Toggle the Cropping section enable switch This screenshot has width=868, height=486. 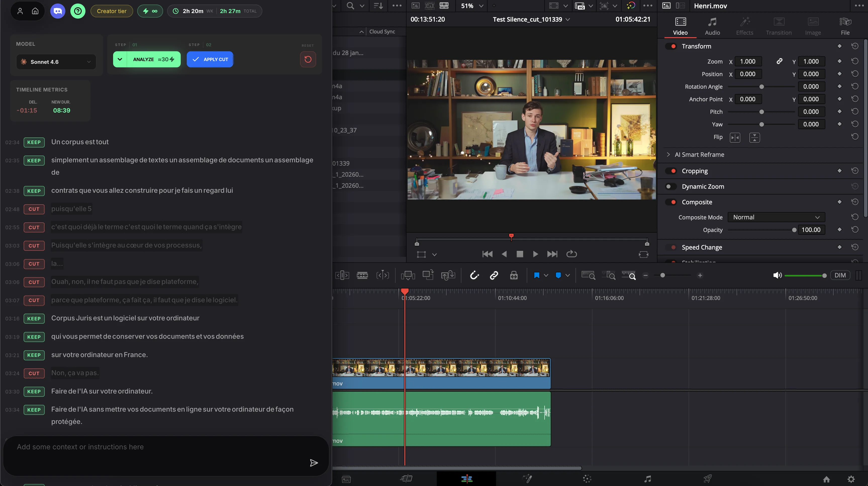pyautogui.click(x=670, y=171)
